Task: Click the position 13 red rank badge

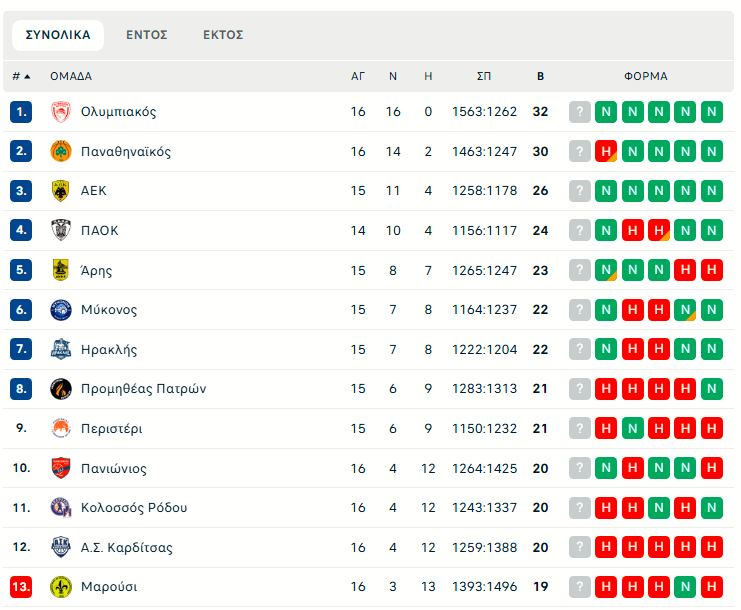Action: pyautogui.click(x=22, y=587)
